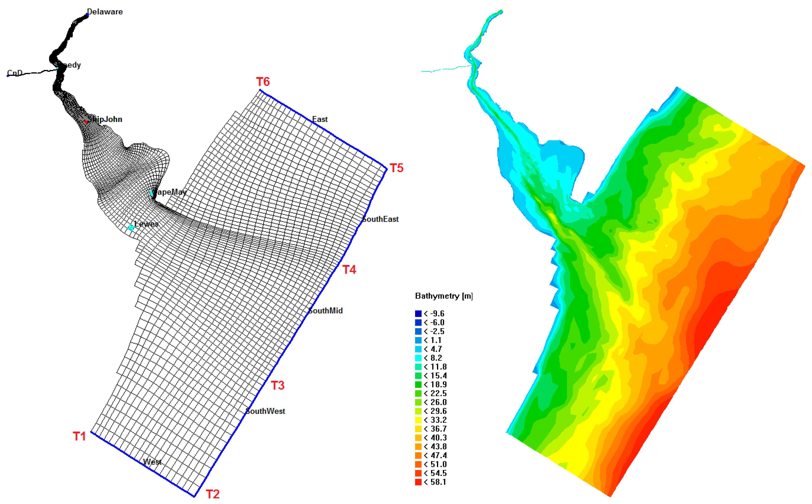Click the SouthEast boundary label
The height and width of the screenshot is (504, 812).
[380, 219]
